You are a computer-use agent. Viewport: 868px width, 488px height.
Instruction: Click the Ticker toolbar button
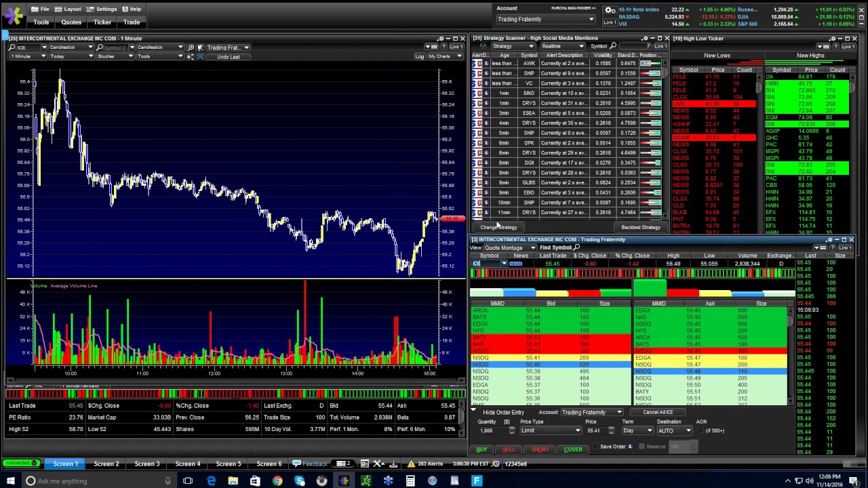click(x=102, y=22)
